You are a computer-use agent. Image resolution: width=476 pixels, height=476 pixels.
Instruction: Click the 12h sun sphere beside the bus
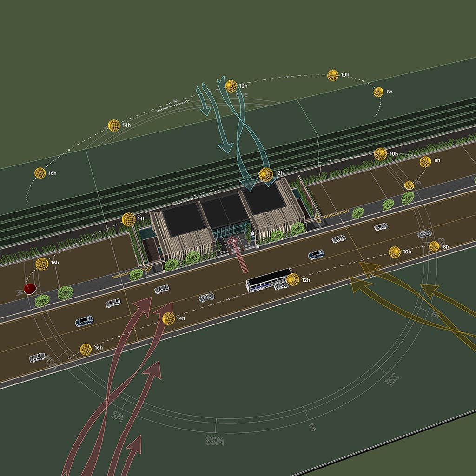click(293, 279)
